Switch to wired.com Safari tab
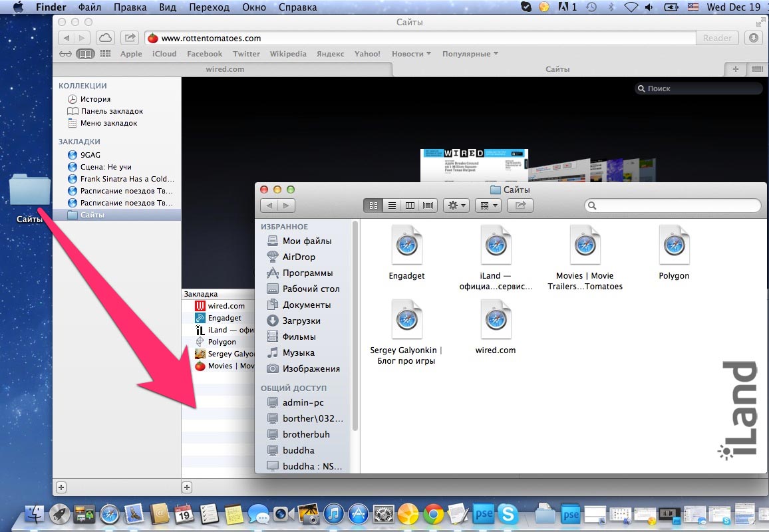Screen dimensions: 769x532 coord(225,69)
